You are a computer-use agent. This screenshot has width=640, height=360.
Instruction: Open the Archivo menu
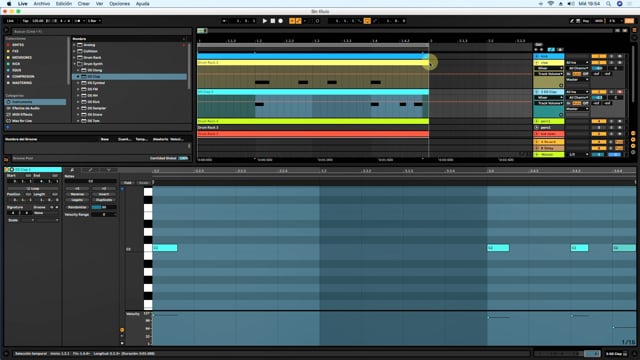42,4
